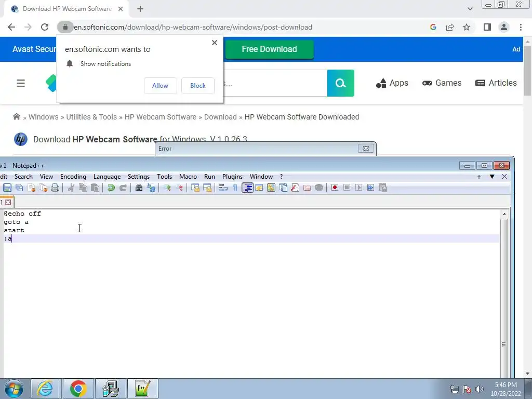Click Copy icon in Notepad++ toolbar
This screenshot has width=532, height=399.
[83, 188]
